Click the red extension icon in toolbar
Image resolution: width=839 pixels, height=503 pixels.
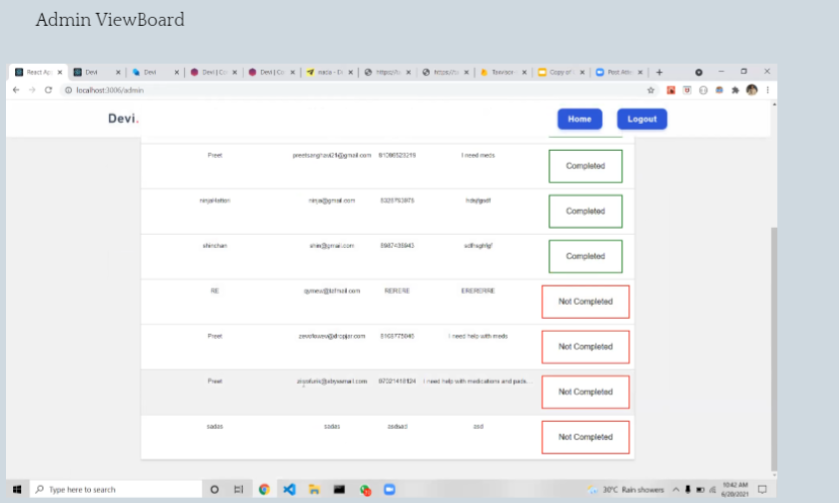[x=670, y=90]
